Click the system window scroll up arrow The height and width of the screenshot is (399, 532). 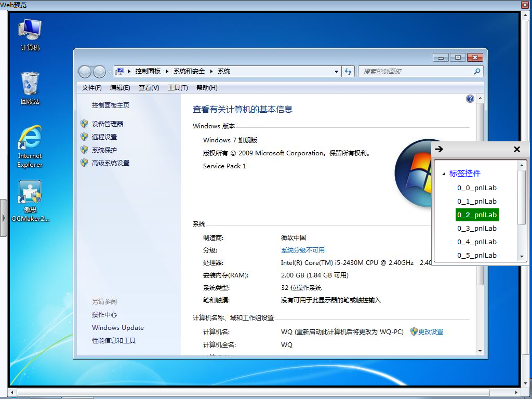tap(480, 98)
